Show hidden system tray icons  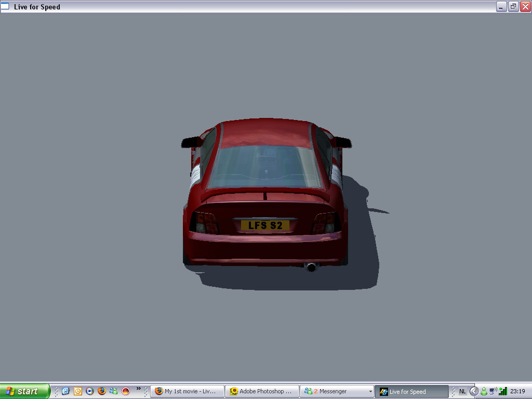pyautogui.click(x=474, y=391)
